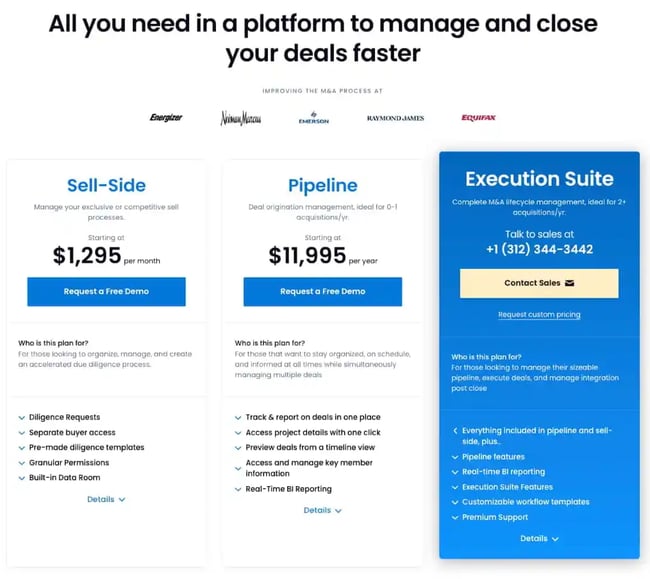
Task: Select the Execution Suite plan heading
Action: [539, 179]
